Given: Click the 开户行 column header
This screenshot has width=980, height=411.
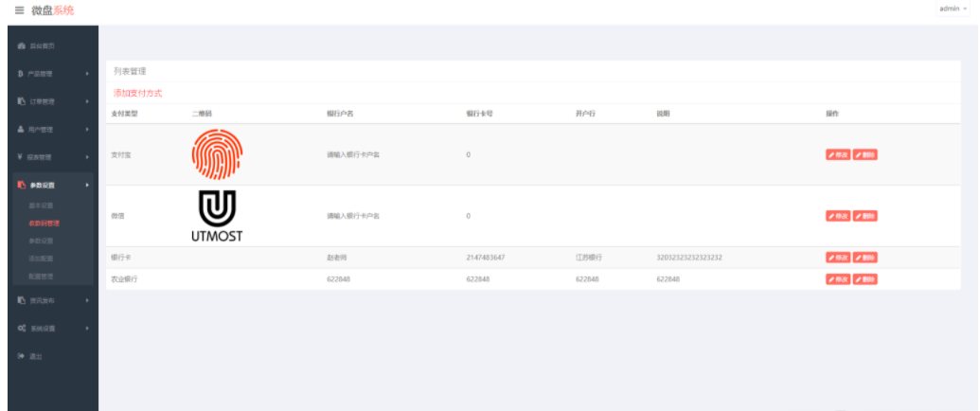Looking at the screenshot, I should click(x=585, y=114).
